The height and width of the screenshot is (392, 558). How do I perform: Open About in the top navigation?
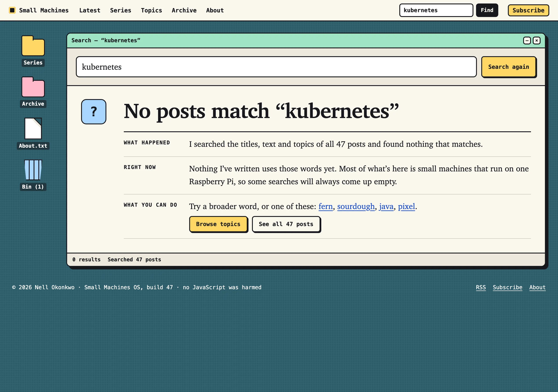[x=215, y=10]
